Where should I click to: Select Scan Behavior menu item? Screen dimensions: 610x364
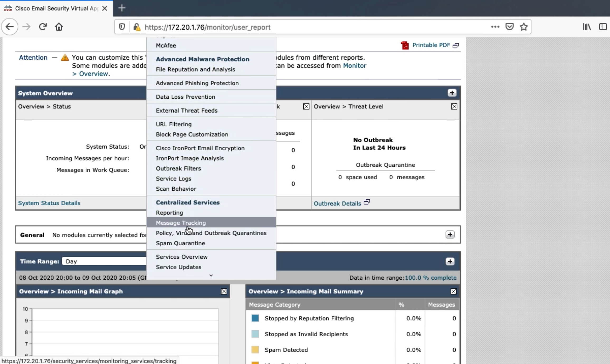click(x=211, y=189)
